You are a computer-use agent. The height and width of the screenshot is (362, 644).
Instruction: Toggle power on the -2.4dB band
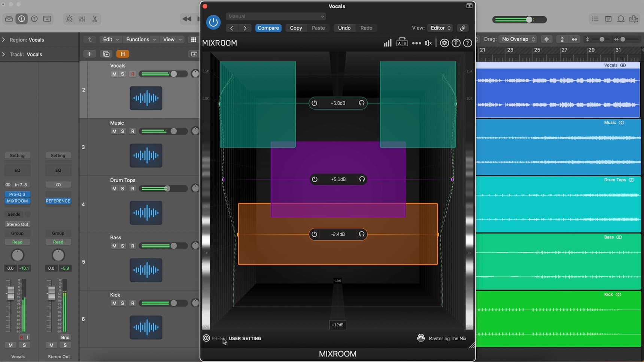pyautogui.click(x=315, y=234)
